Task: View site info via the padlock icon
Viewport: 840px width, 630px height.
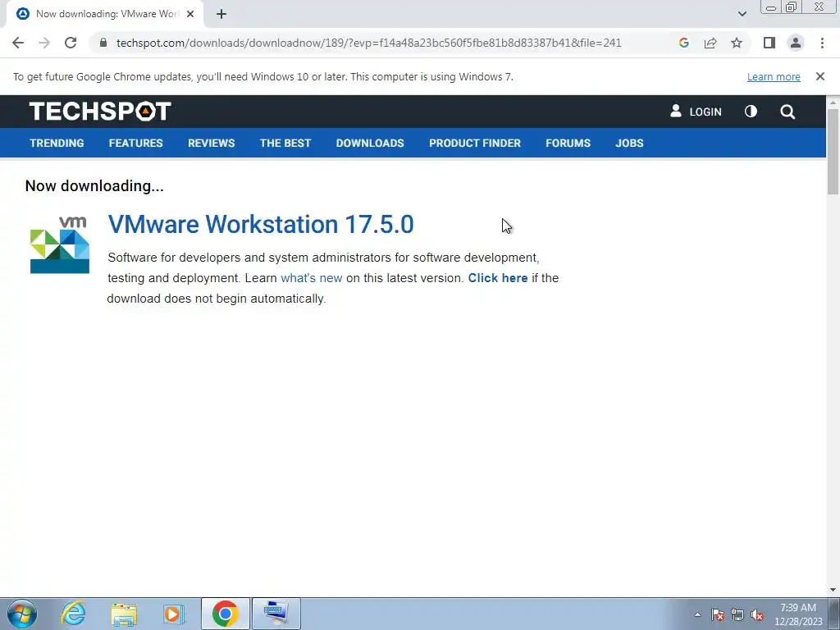Action: [103, 43]
